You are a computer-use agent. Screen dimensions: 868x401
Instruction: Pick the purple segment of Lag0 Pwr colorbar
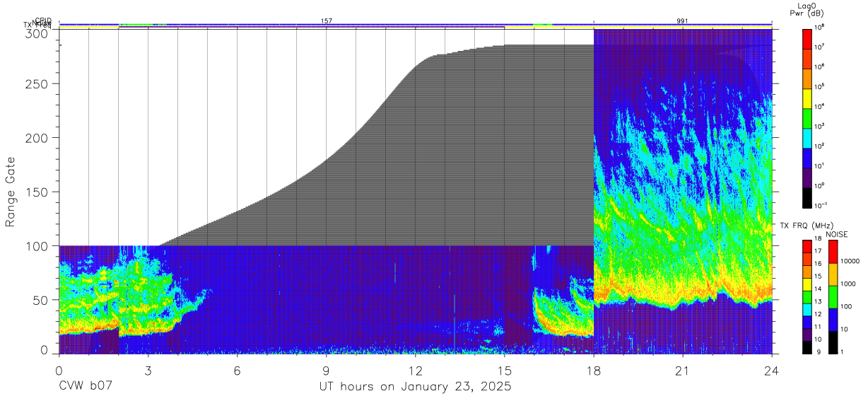[x=807, y=177]
